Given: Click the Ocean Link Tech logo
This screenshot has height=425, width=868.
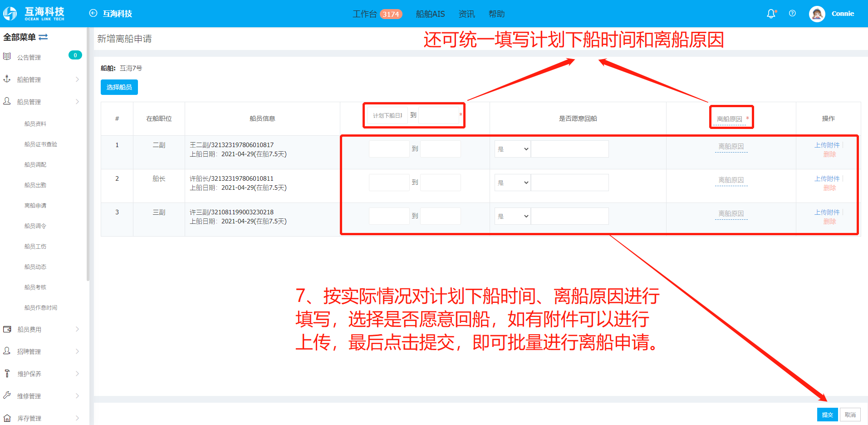Looking at the screenshot, I should [34, 14].
